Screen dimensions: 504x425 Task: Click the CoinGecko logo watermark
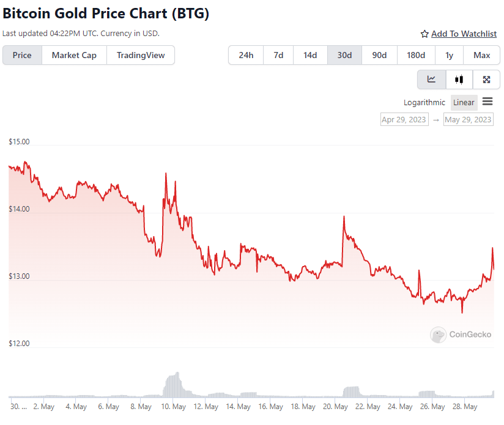461,334
